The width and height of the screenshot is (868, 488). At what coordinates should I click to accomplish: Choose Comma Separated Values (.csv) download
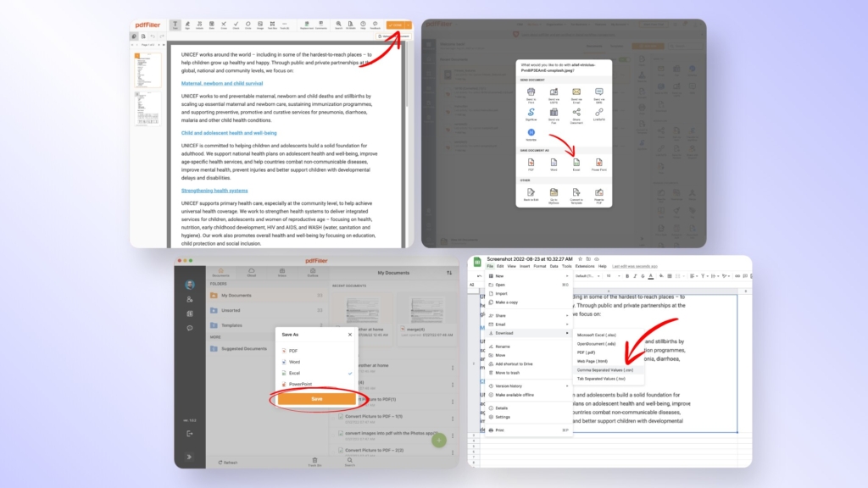click(x=609, y=370)
